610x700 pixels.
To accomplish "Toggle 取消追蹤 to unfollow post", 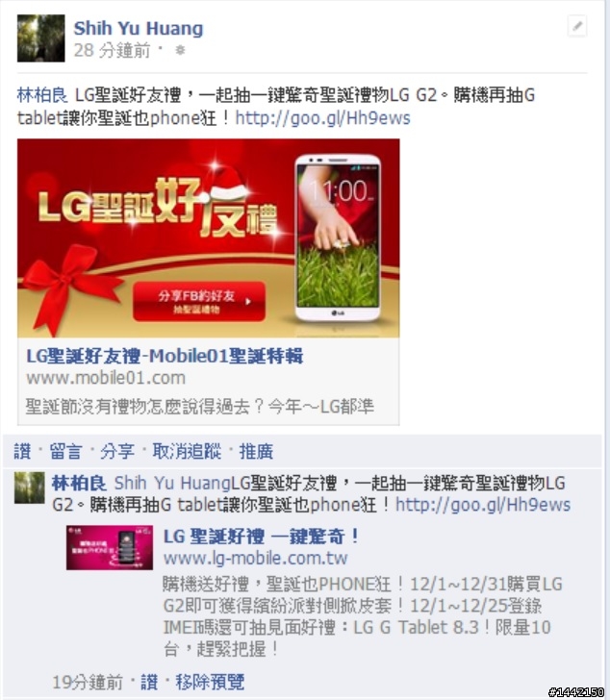I will [x=187, y=451].
